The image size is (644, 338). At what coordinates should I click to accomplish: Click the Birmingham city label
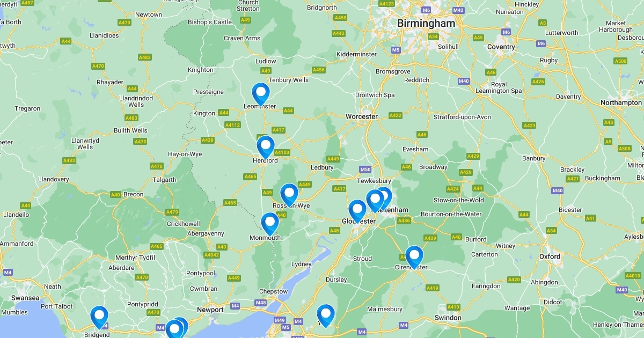[426, 24]
